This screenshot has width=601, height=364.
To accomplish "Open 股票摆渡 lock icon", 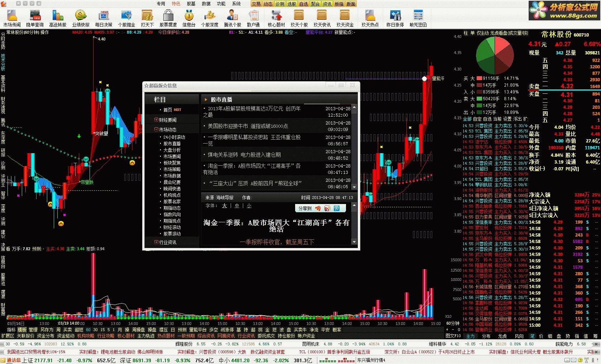I will 168,18.
